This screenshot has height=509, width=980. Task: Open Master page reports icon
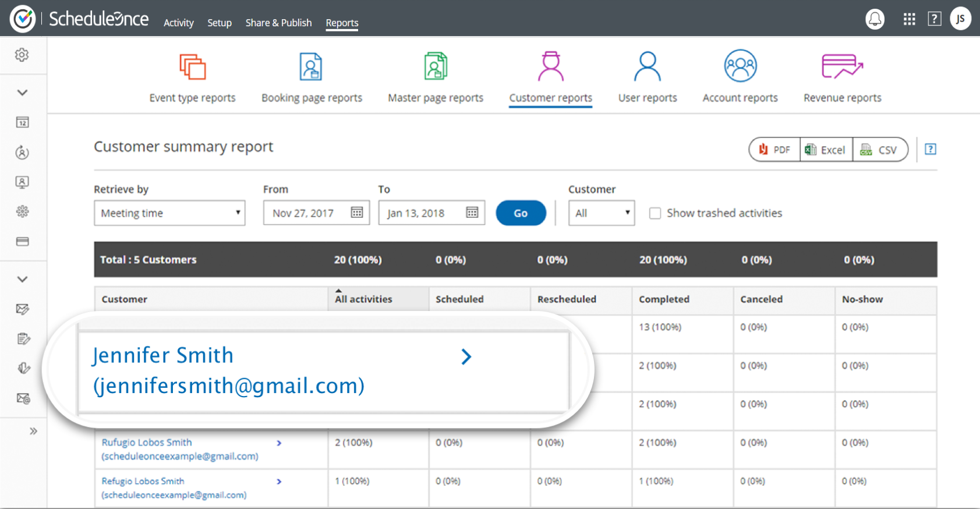tap(436, 67)
